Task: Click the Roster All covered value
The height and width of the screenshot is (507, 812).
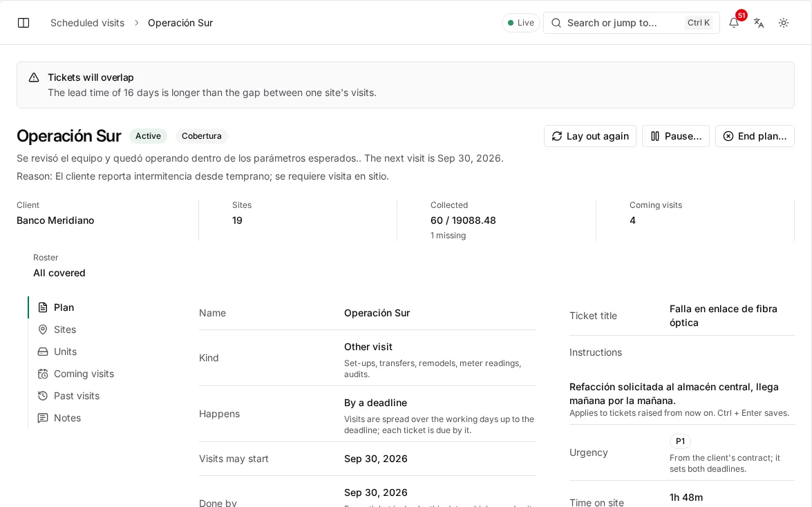Action: point(59,274)
